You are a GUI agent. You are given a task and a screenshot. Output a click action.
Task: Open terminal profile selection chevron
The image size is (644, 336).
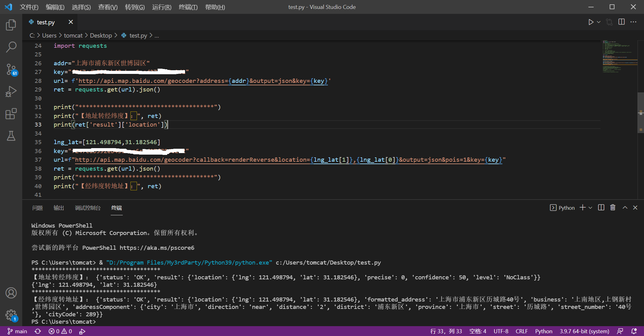pos(591,208)
